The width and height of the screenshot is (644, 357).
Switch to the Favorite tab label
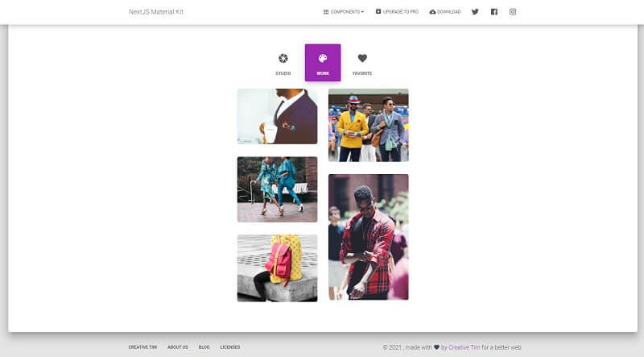362,73
